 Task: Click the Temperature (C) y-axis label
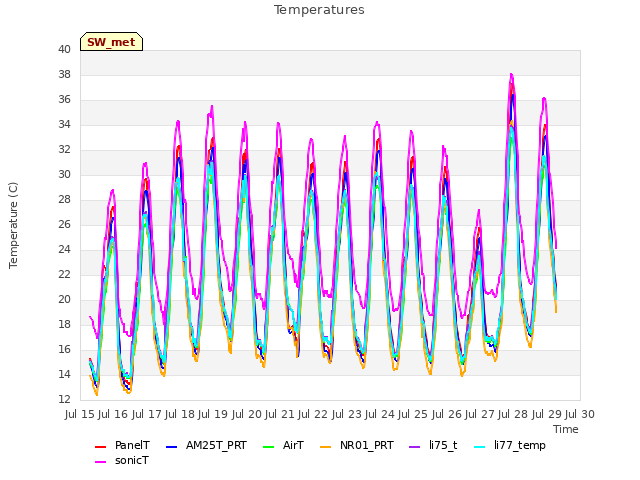point(13,225)
